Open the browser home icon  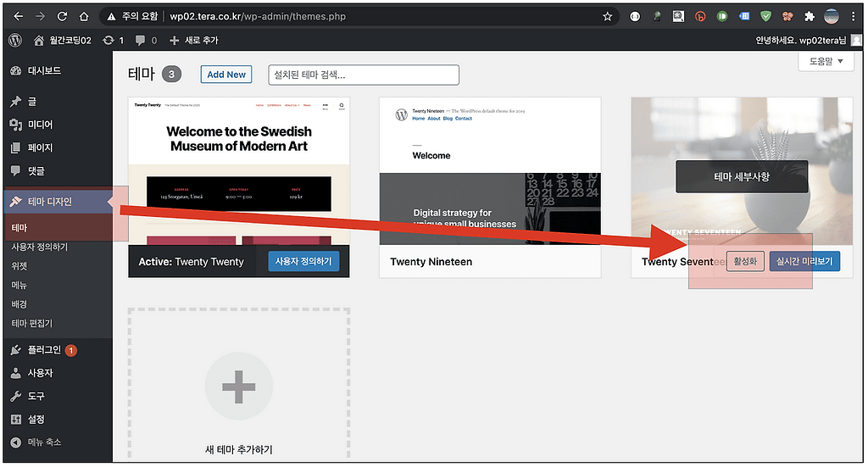click(x=84, y=16)
